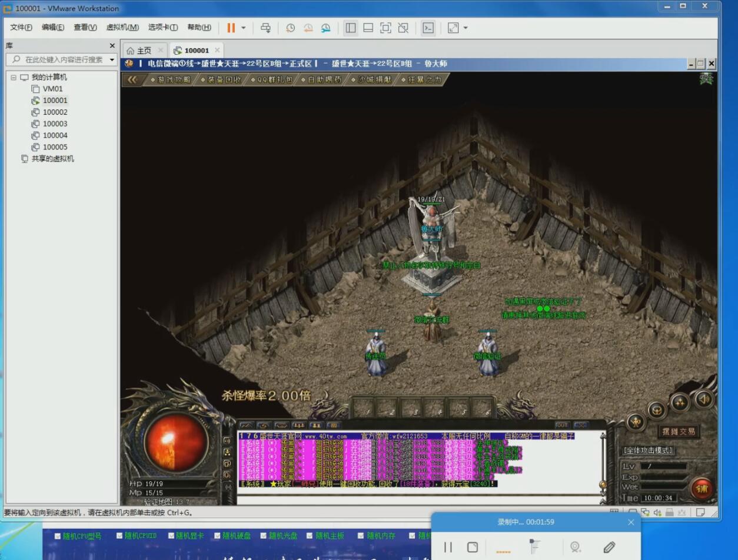The width and height of the screenshot is (738, 560).
Task: Toggle the game sound speaker icon
Action: tap(704, 400)
